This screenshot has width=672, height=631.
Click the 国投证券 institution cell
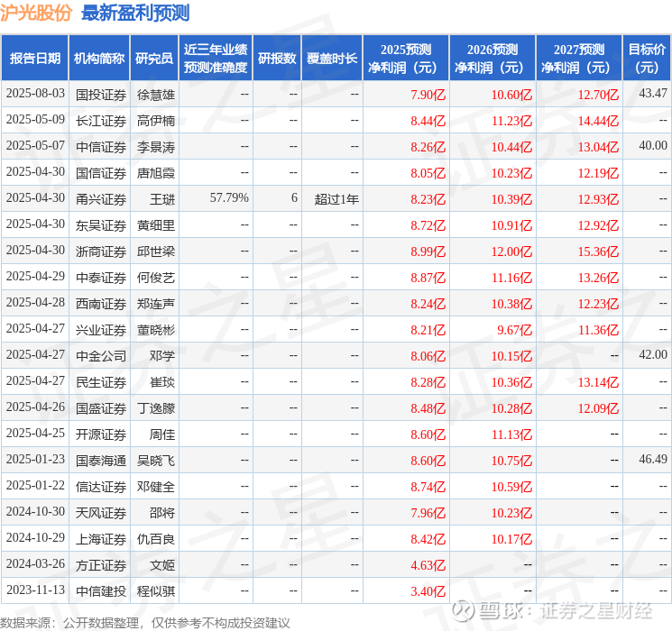point(101,95)
